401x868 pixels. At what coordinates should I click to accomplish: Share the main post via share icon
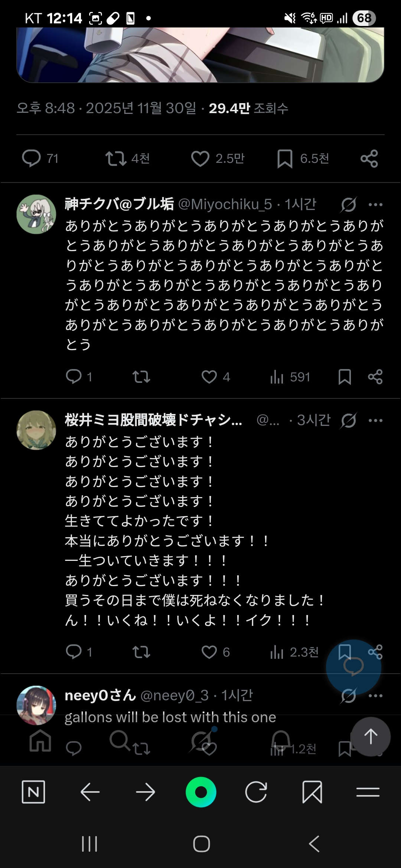(369, 159)
